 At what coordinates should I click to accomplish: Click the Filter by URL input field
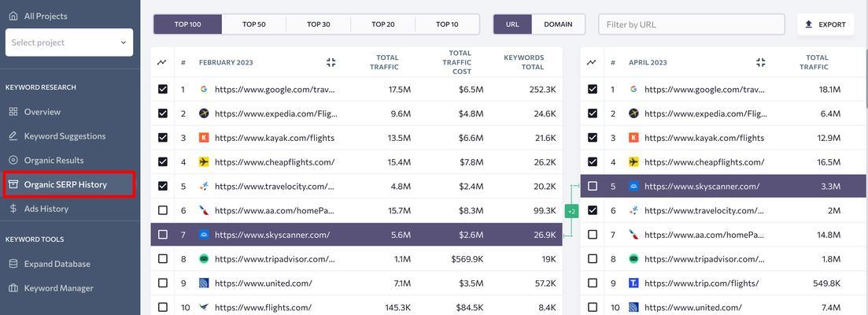692,24
